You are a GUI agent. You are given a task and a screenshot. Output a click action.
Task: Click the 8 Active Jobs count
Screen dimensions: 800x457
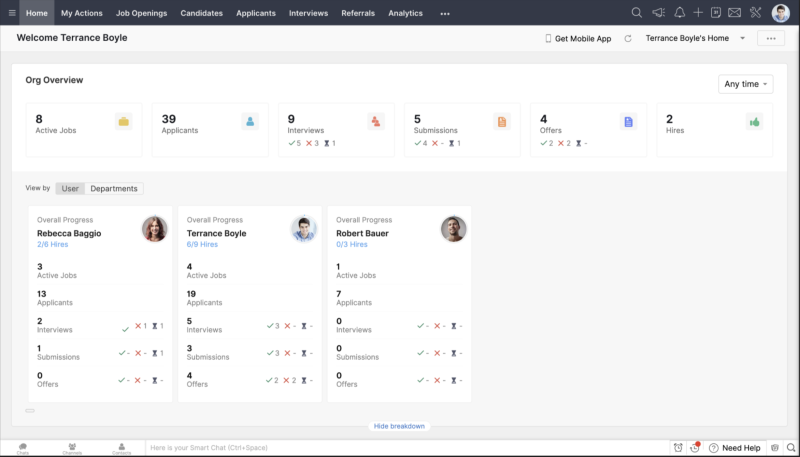39,119
